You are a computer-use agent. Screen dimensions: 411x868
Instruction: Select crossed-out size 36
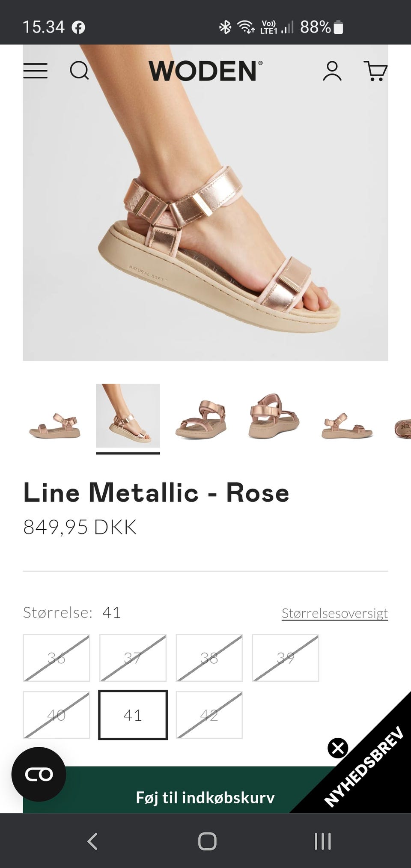coord(57,657)
